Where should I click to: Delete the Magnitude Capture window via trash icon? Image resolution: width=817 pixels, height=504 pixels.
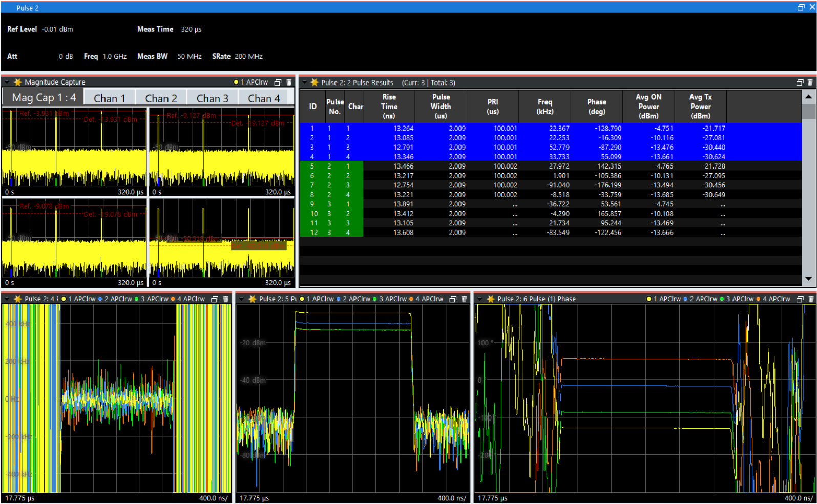coord(289,82)
